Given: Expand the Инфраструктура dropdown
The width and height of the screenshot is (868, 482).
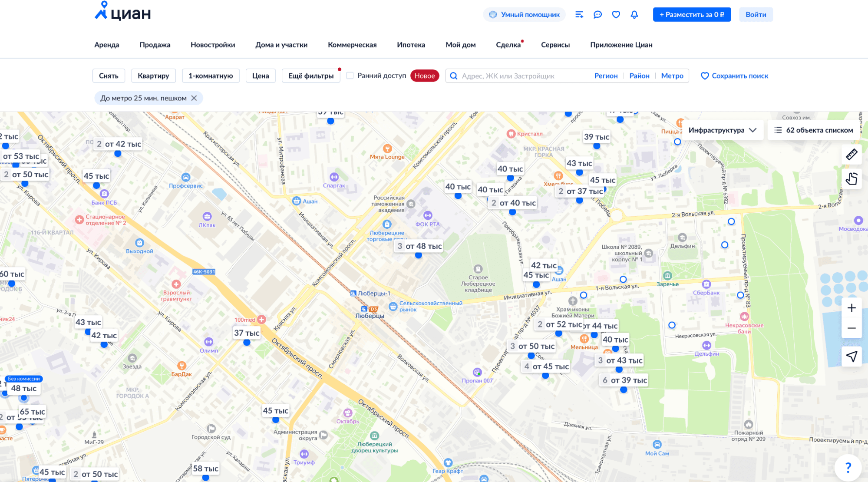Looking at the screenshot, I should point(722,130).
